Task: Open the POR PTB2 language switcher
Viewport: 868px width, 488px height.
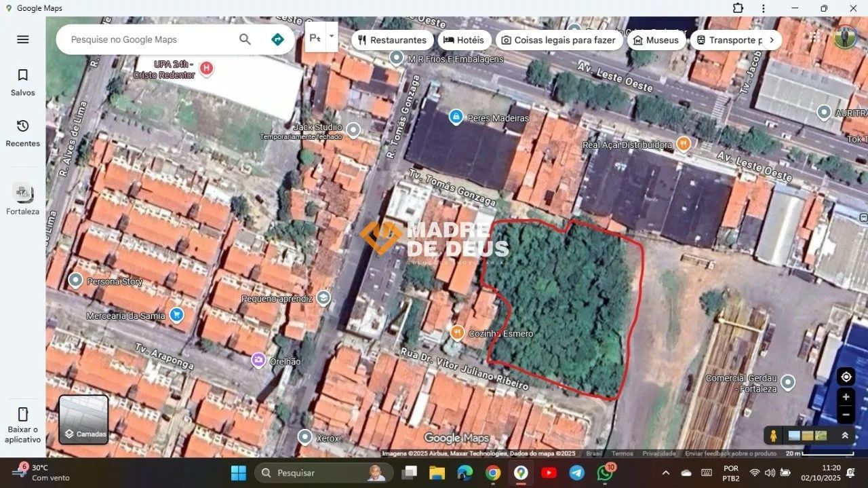Action: (x=731, y=472)
